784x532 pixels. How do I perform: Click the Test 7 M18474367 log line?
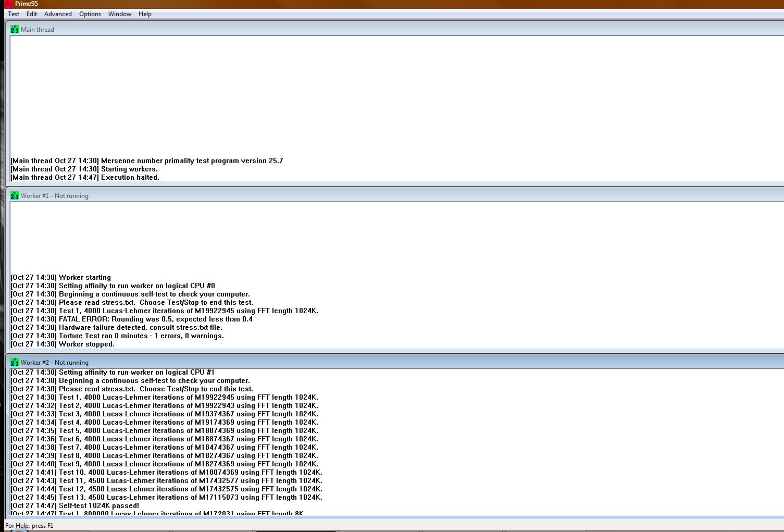point(165,447)
